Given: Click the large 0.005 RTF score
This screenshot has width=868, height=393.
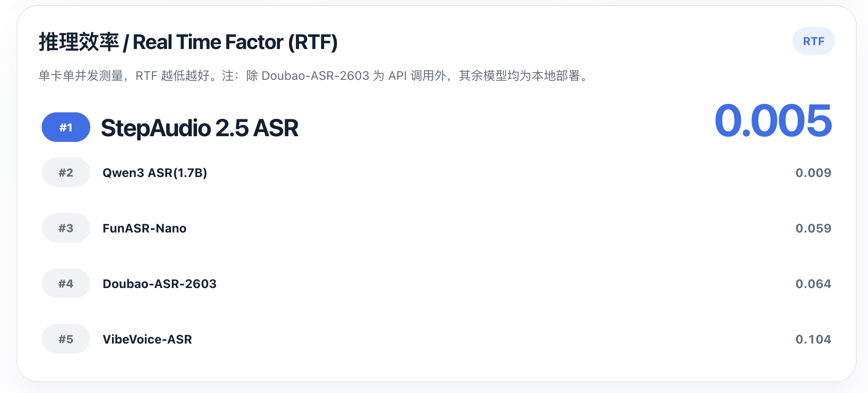Looking at the screenshot, I should pyautogui.click(x=773, y=121).
